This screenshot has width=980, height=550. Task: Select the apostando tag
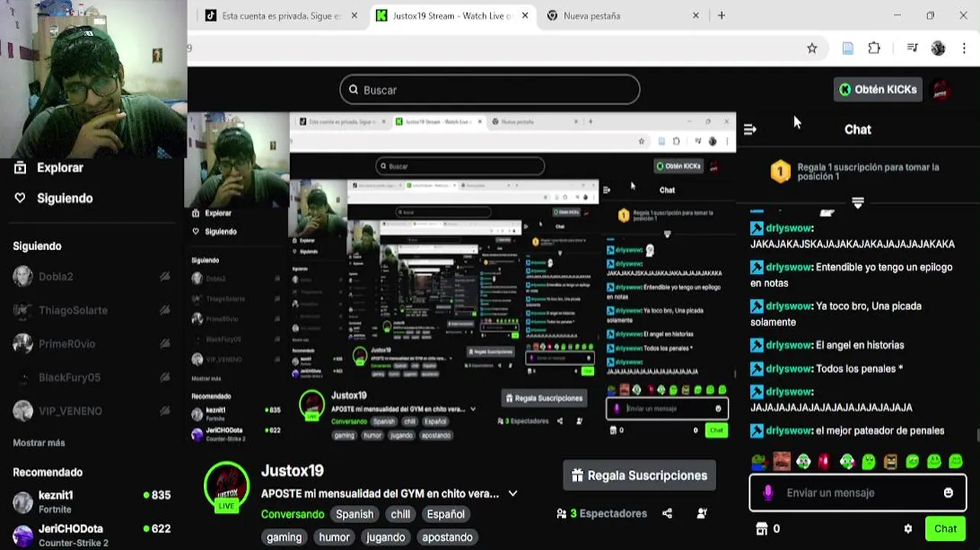pos(447,537)
